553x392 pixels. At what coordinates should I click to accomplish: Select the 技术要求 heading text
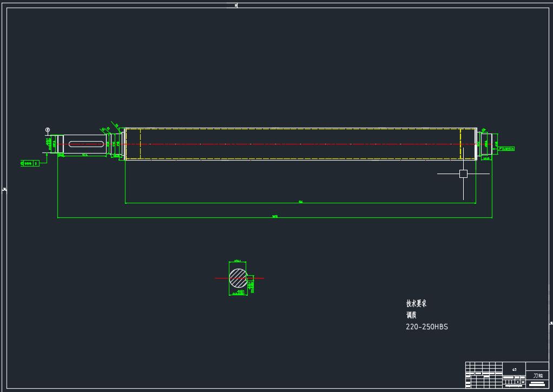[x=416, y=303]
